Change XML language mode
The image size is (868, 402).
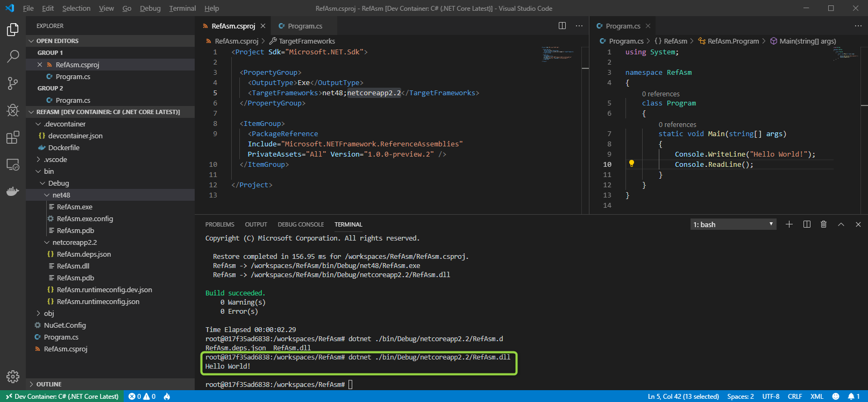point(817,397)
